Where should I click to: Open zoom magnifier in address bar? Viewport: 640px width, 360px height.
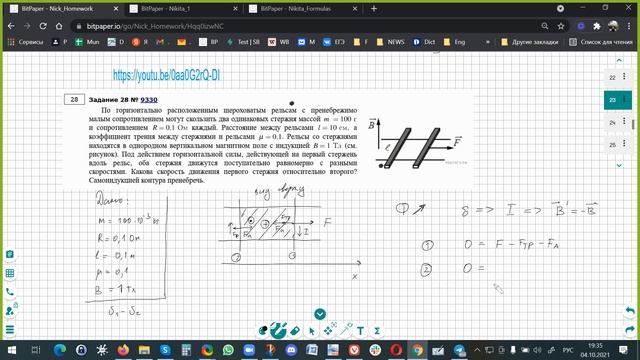click(545, 26)
